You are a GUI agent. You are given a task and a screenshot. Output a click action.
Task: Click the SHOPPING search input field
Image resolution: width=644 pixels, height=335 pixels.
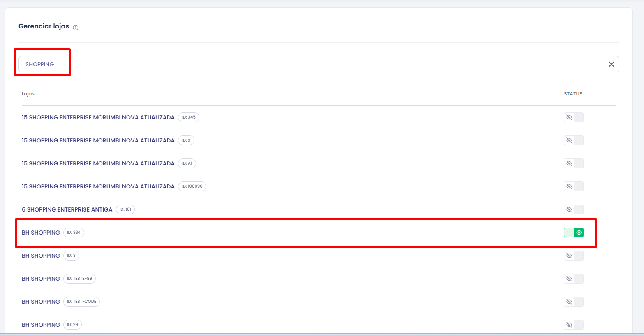point(319,64)
